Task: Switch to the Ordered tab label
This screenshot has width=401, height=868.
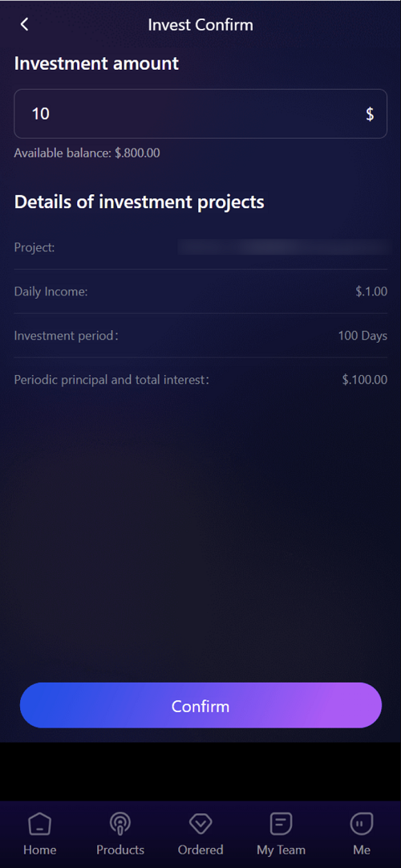Action: [200, 850]
